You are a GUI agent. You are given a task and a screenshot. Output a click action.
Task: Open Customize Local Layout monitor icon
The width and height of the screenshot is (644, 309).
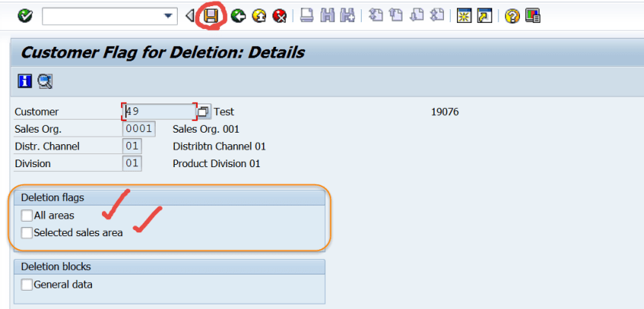tap(533, 16)
